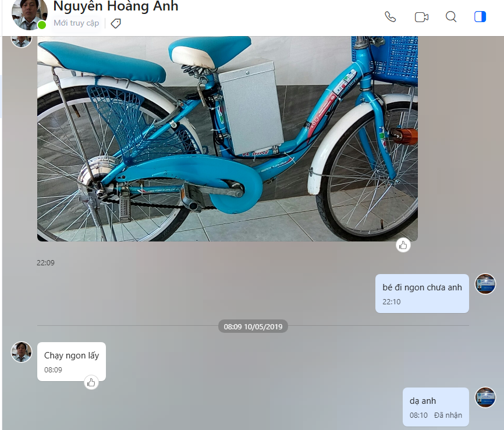Click your avatar beside "dạ anh" message
The height and width of the screenshot is (430, 504).
click(485, 397)
